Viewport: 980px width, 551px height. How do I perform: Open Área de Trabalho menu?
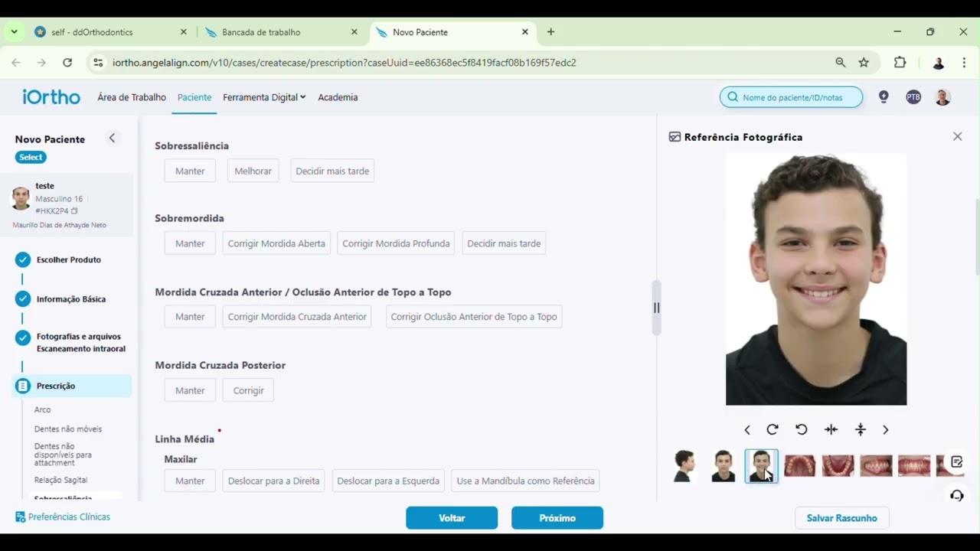pyautogui.click(x=132, y=97)
